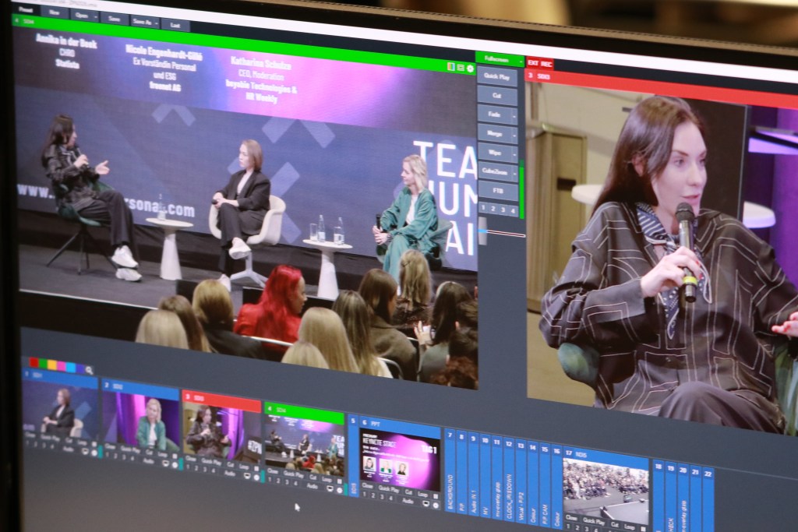Click settings gear on PPT input 6
Image resolution: width=798 pixels, height=532 pixels.
pos(436,504)
